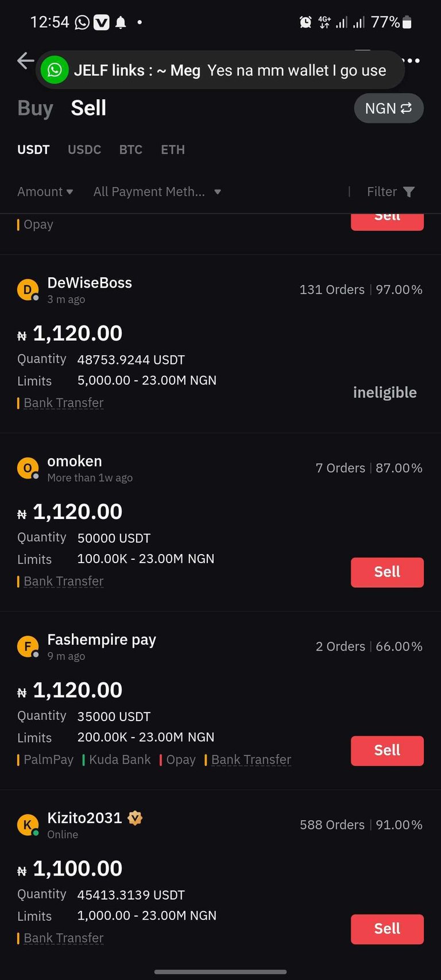Open the three-dot more menu
441x980 pixels.
(412, 60)
